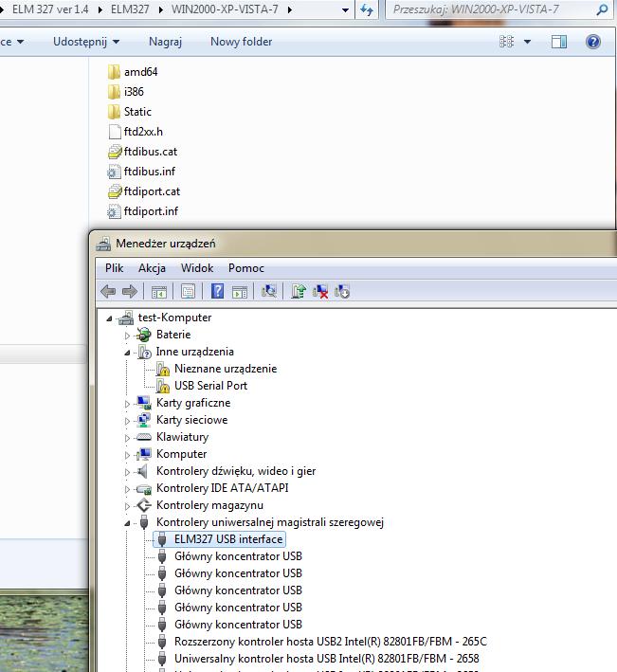The height and width of the screenshot is (672, 617).
Task: Click the blue Help question mark toolbar icon
Action: pos(217,292)
